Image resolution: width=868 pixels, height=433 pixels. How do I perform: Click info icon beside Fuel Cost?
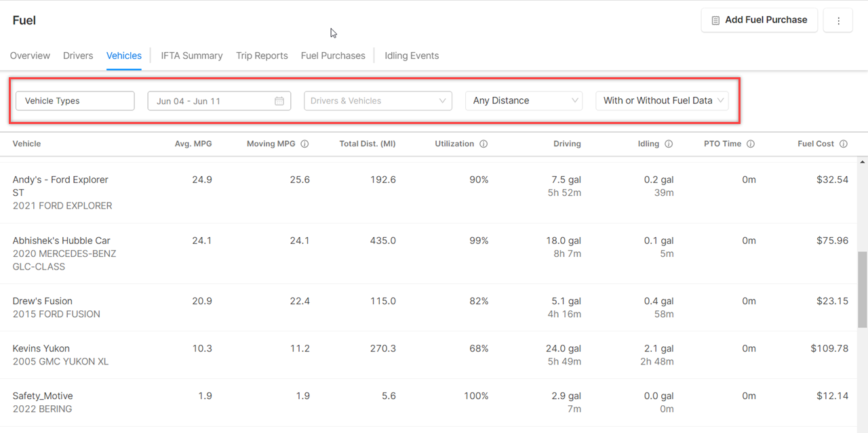(844, 144)
